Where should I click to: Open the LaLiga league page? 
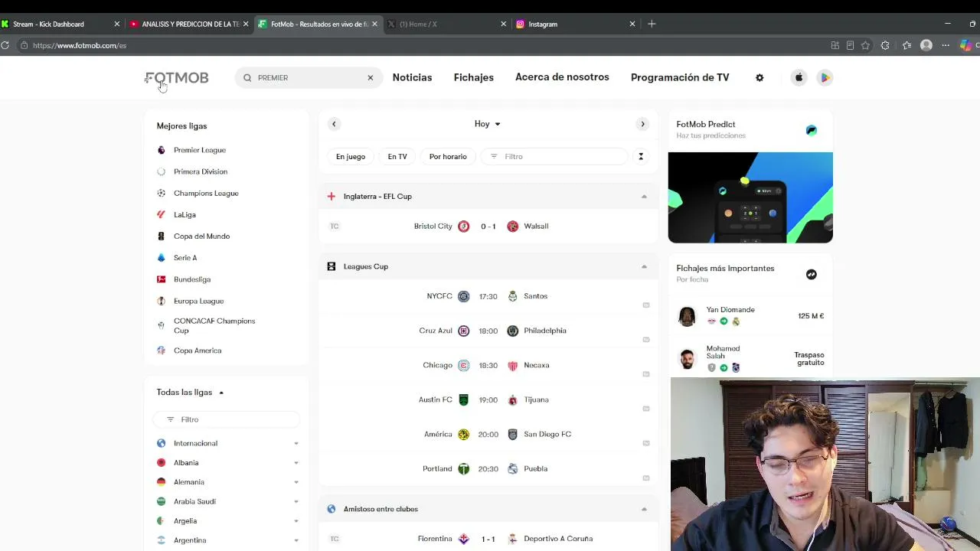185,215
